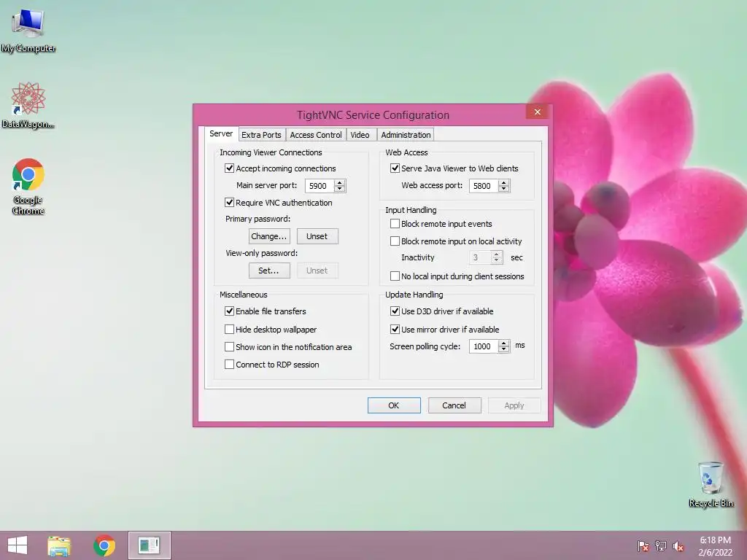This screenshot has height=560, width=747.
Task: Increase the Main server port value
Action: [340, 183]
